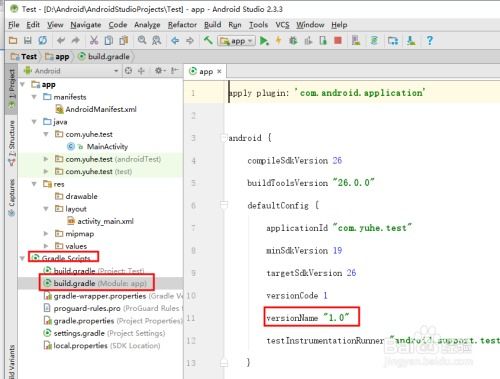Collapse the app module tree node
Image resolution: width=500 pixels, height=379 pixels.
(x=22, y=84)
